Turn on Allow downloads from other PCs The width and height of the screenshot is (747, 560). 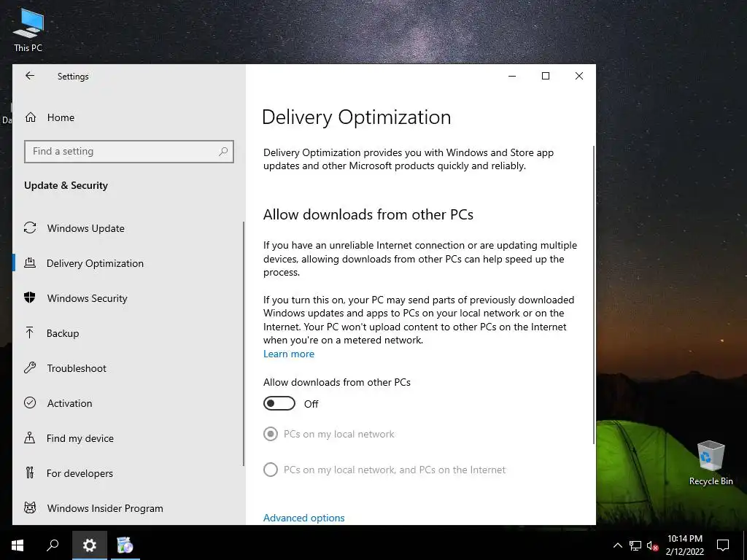(279, 403)
